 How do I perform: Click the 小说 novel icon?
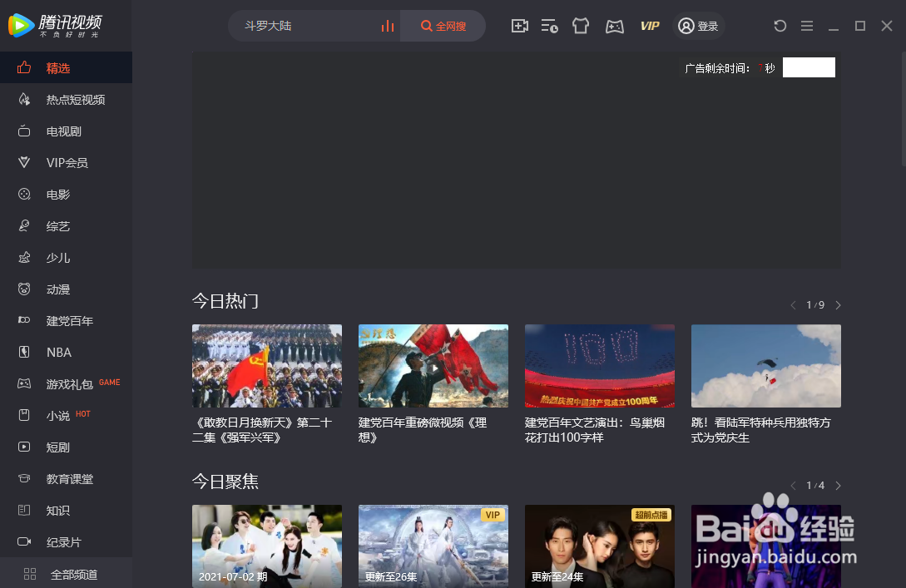point(24,415)
